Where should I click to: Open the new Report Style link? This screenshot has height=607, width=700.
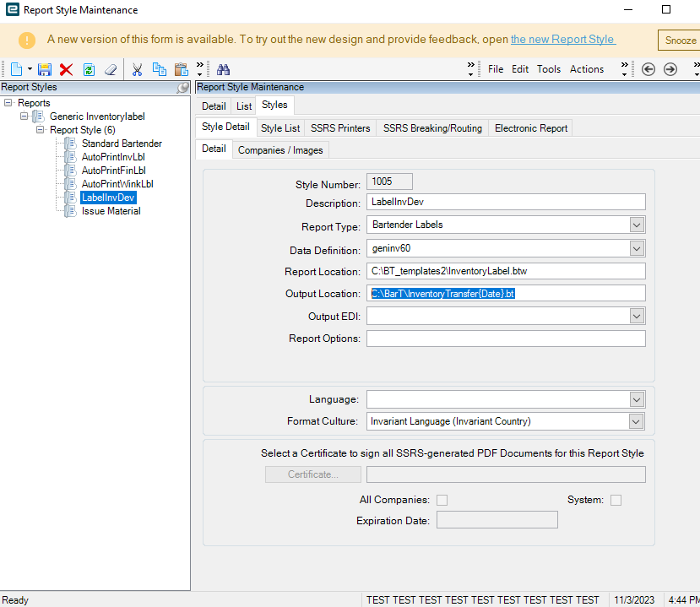coord(562,40)
